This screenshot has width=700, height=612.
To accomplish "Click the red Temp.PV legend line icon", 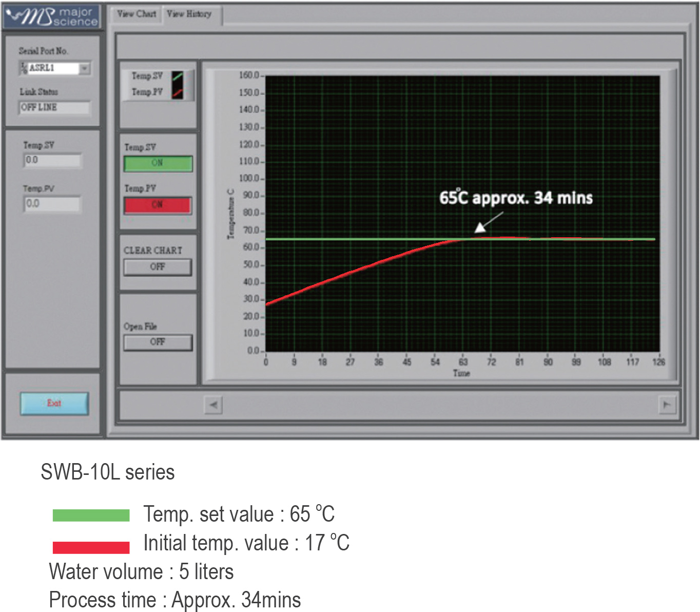I will pos(178,93).
